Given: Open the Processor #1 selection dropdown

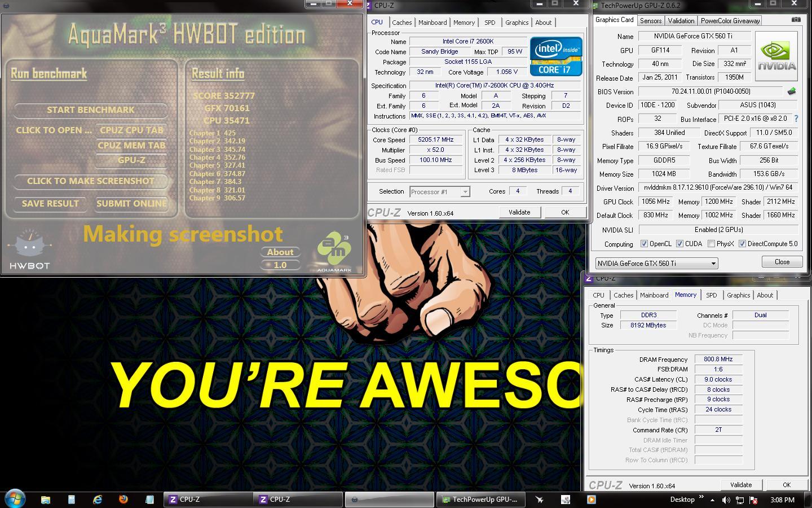Looking at the screenshot, I should (439, 191).
